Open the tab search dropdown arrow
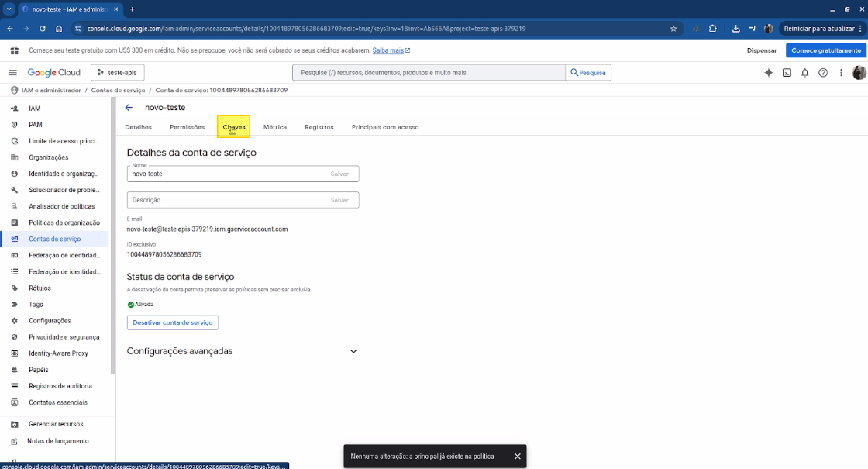Screen dimensions: 868x469 [x=9, y=9]
